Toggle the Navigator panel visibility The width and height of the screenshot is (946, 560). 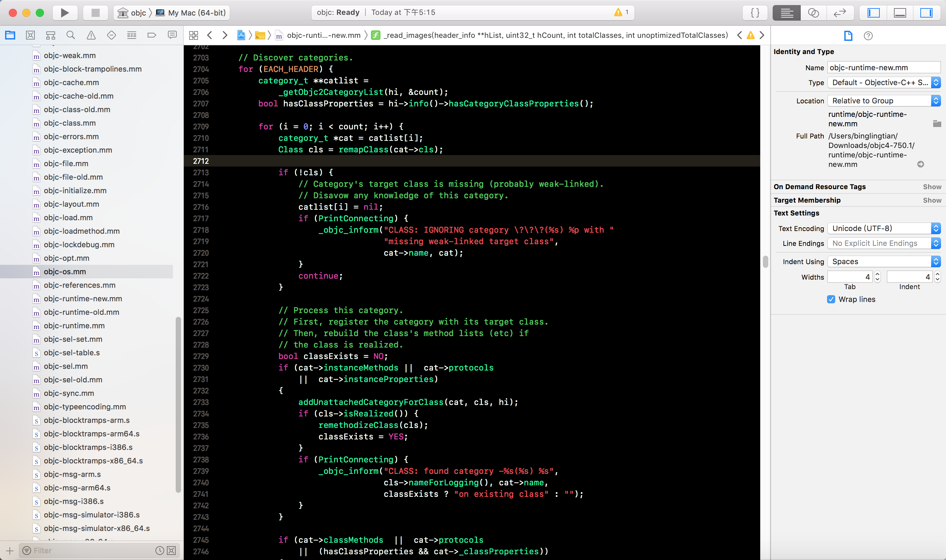tap(873, 12)
